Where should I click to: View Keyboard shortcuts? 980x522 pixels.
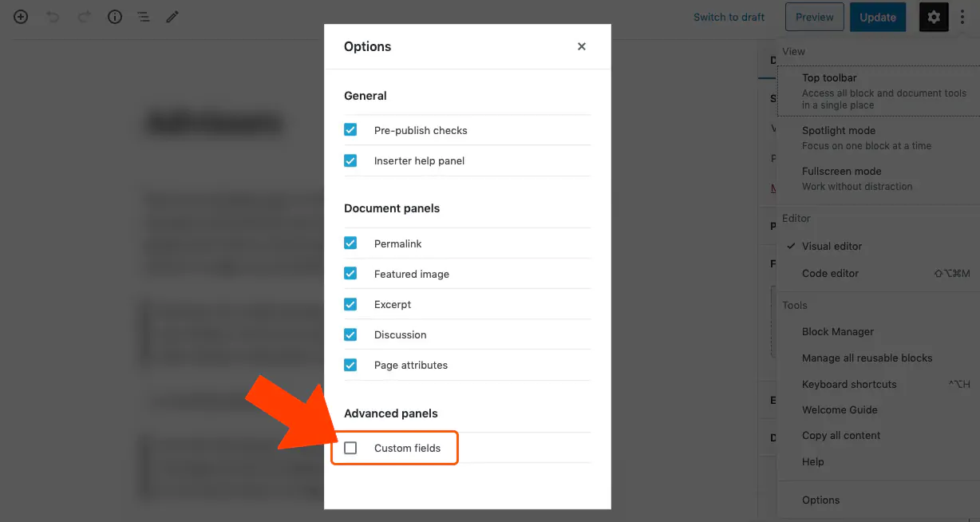point(848,384)
